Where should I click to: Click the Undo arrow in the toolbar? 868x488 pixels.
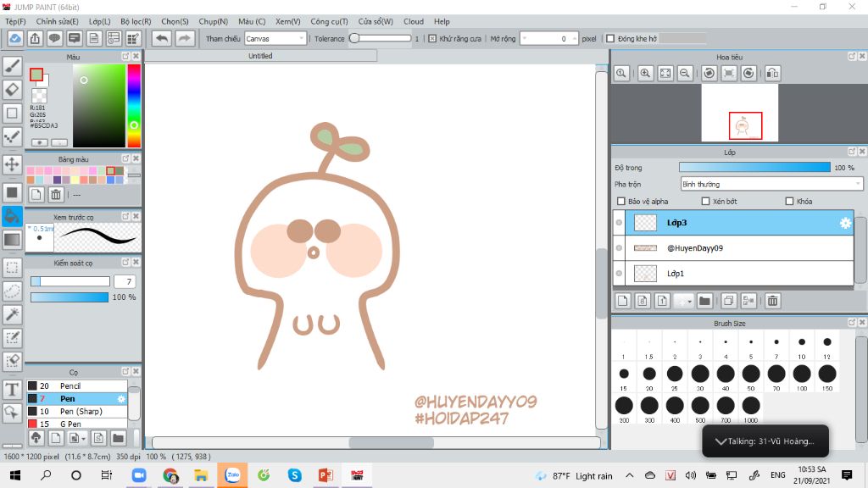[162, 39]
